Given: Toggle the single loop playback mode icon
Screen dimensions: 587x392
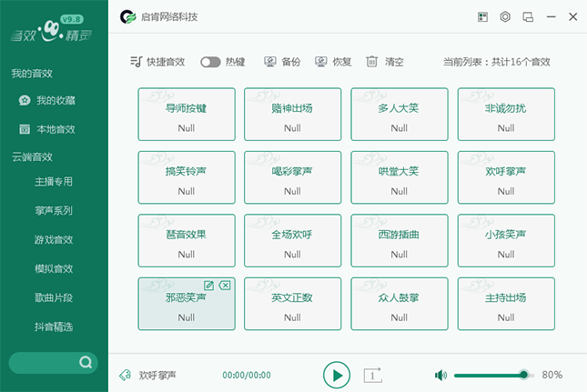Looking at the screenshot, I should click(372, 375).
